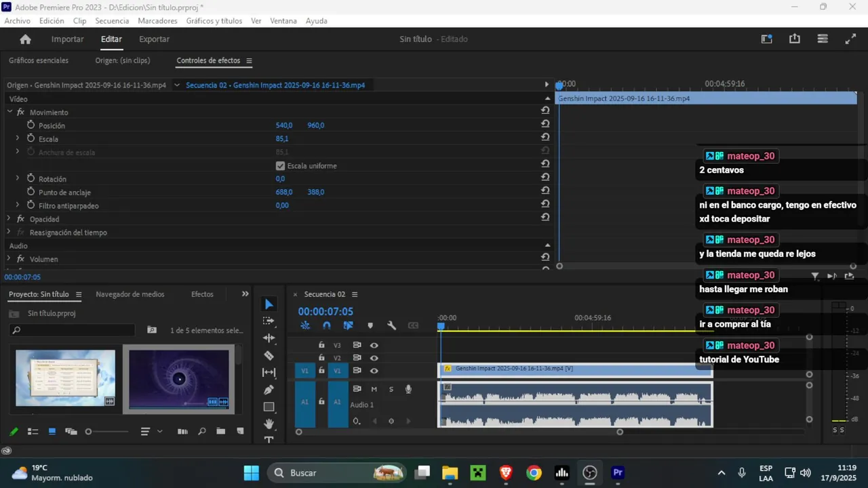Screen dimensions: 868x488
Task: Select the Type tool
Action: click(269, 439)
